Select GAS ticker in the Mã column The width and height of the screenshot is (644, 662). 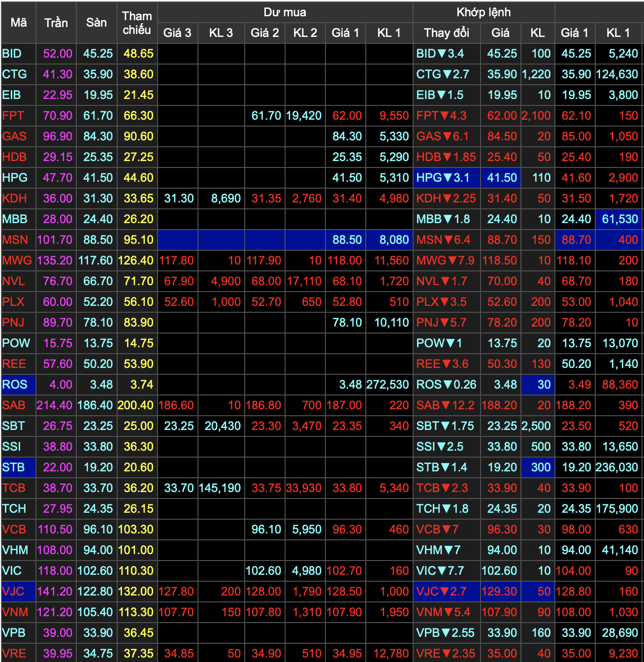(x=19, y=136)
